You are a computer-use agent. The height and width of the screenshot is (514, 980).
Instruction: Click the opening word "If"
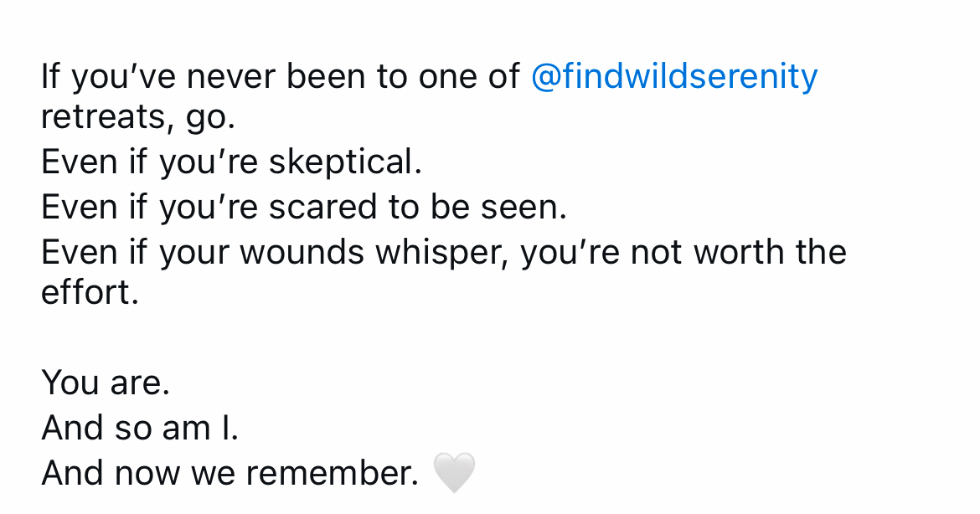click(50, 78)
